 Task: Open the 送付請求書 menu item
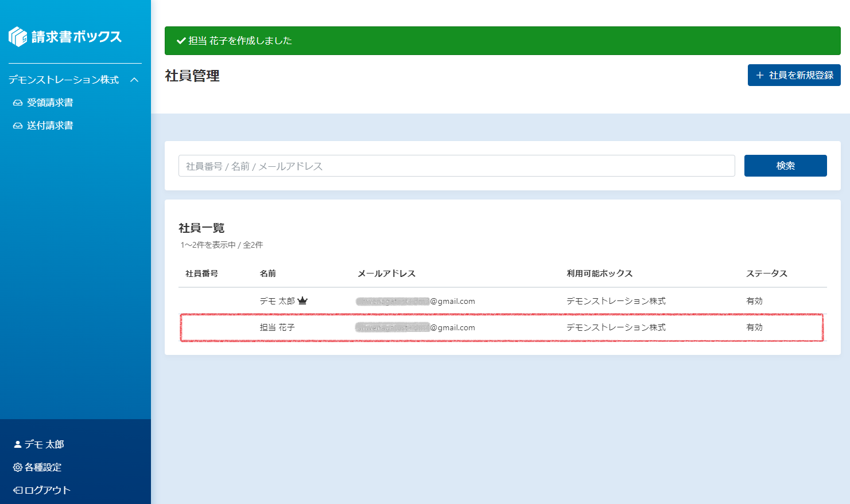50,126
